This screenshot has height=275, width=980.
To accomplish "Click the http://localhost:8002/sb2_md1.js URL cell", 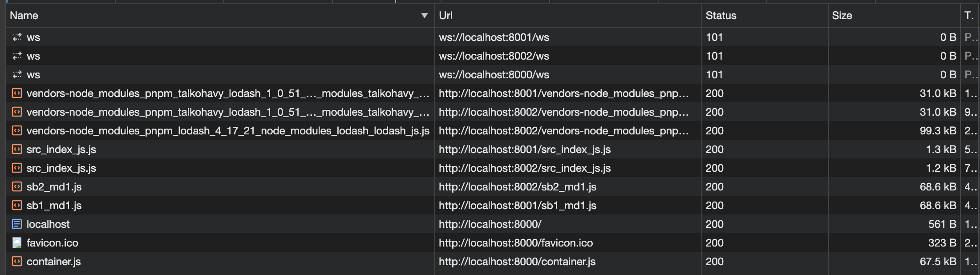I will coord(568,187).
